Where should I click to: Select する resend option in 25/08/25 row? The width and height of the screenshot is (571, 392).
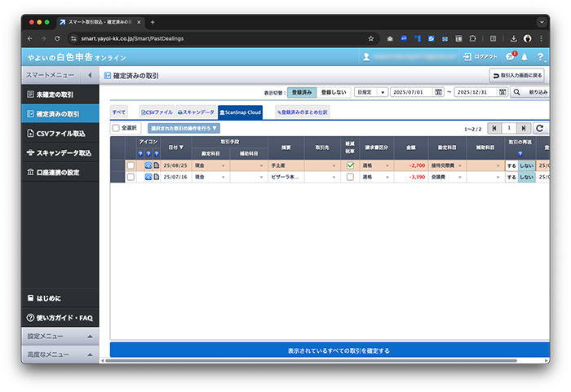[511, 165]
